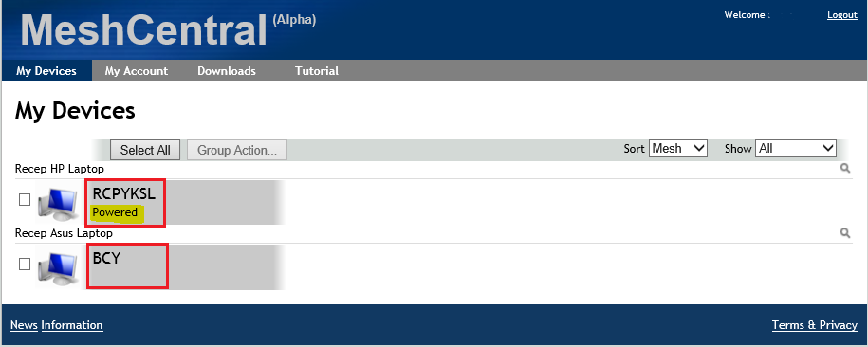
Task: Open the Show dropdown showing All
Action: (796, 148)
